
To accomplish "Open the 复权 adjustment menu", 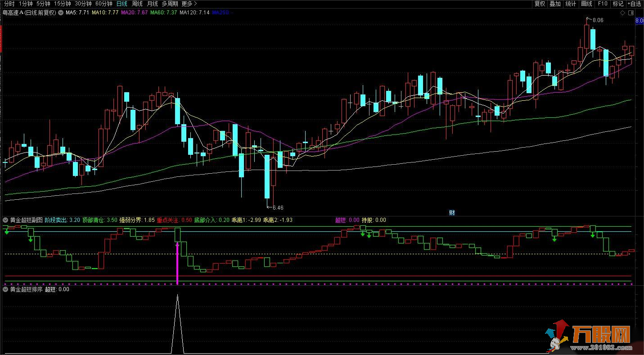I will click(x=540, y=4).
